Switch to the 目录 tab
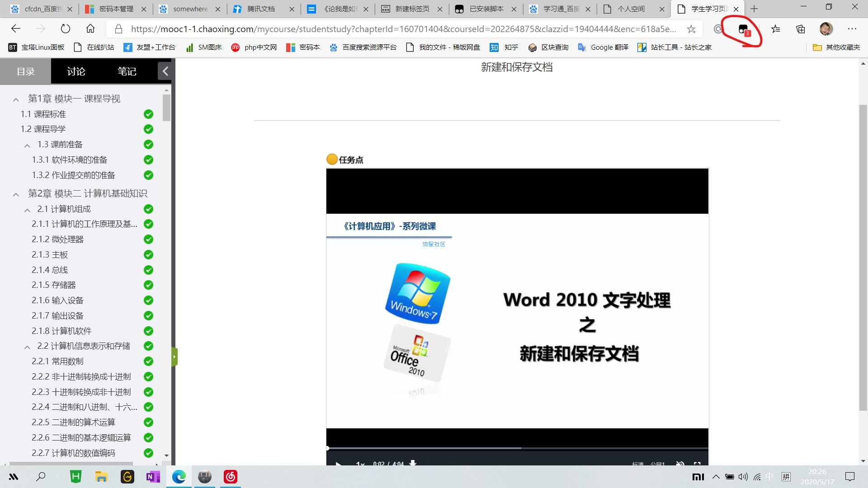The height and width of the screenshot is (488, 868). pos(25,71)
